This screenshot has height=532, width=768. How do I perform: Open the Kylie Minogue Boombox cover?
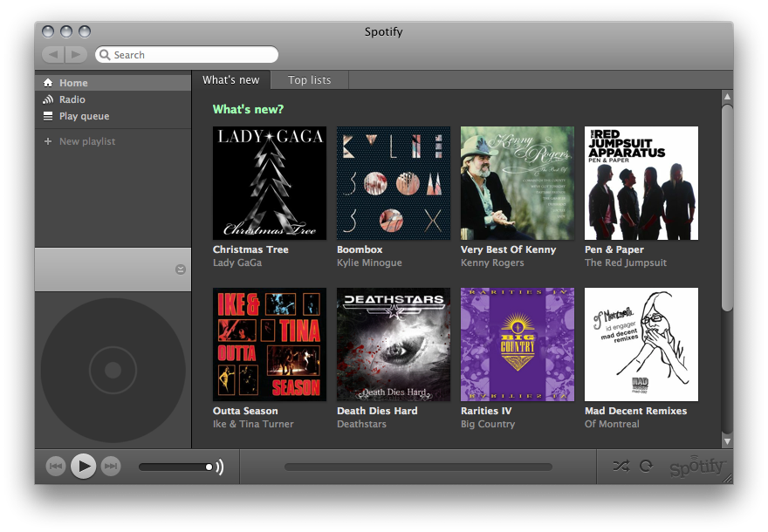point(394,183)
